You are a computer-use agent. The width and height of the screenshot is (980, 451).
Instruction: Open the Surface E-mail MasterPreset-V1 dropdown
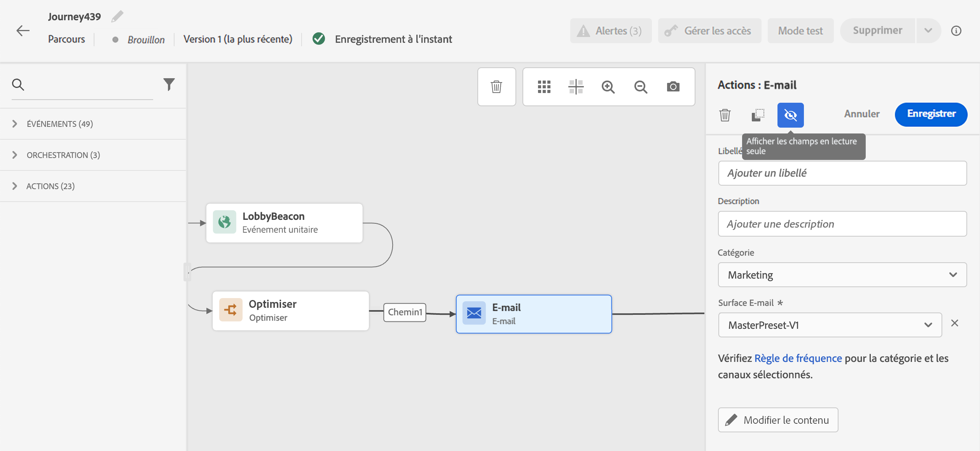click(x=830, y=325)
